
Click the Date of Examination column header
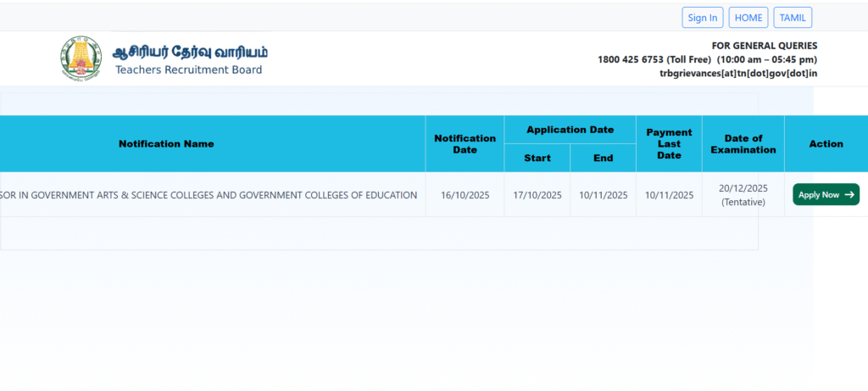click(743, 144)
